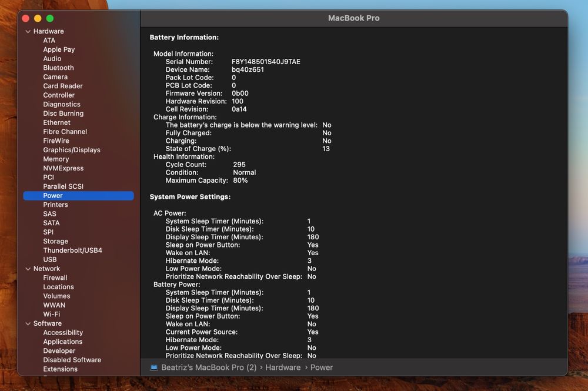Viewport: 588px width, 391px height.
Task: Click the MacBook Pro window title
Action: pos(353,18)
